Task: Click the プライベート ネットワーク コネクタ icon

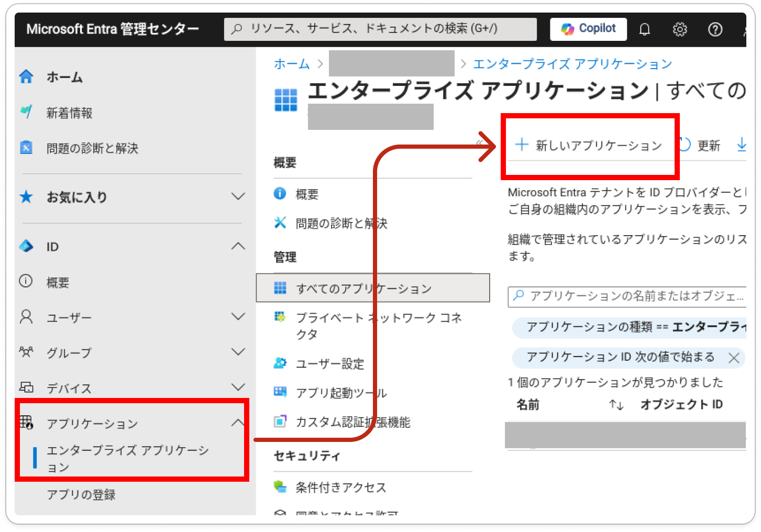Action: click(x=280, y=317)
